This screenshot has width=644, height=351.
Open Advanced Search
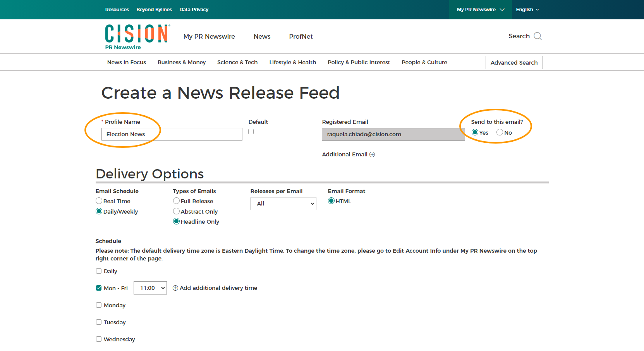coord(514,62)
